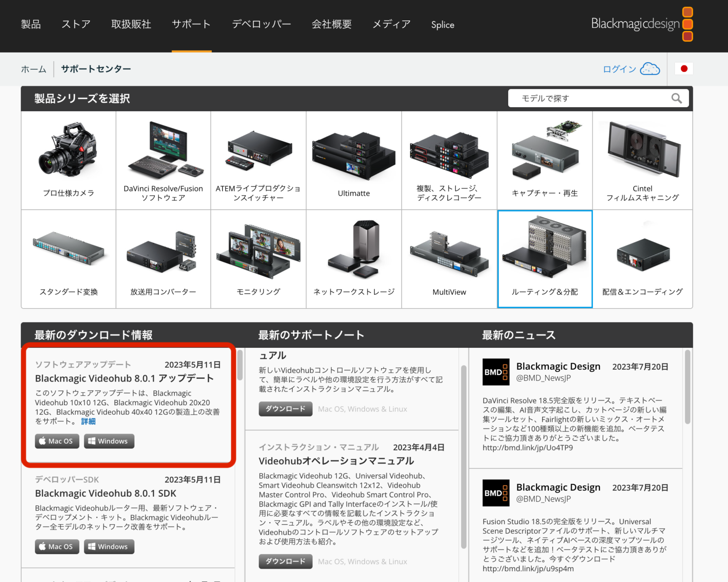This screenshot has width=728, height=582.
Task: Click ダウンロード for the Videohubオペレーションマニュアル
Action: pyautogui.click(x=285, y=561)
